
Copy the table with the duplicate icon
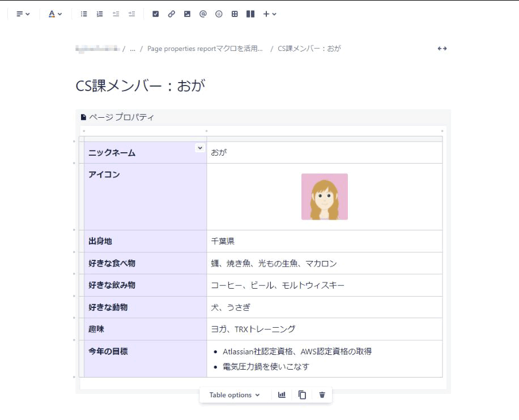[x=301, y=395]
